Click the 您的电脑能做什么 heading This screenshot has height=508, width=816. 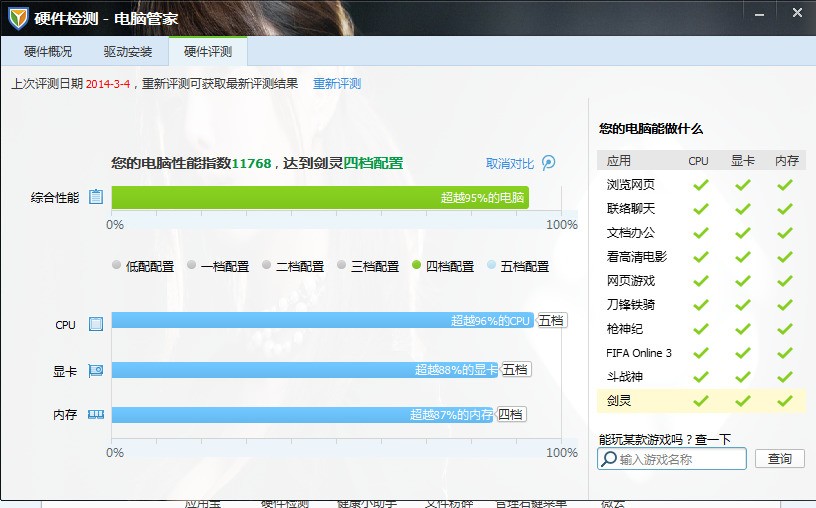pos(651,129)
